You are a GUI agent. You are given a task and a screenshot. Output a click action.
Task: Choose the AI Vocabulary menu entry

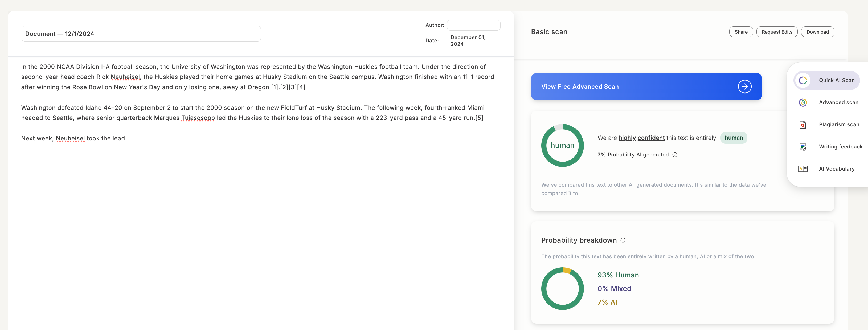click(x=836, y=169)
